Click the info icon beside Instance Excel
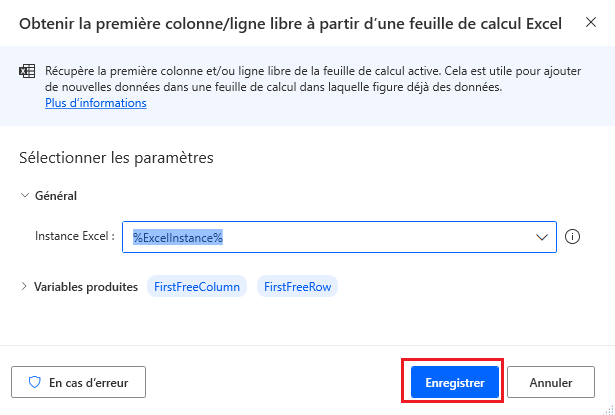The image size is (615, 415). 573,237
